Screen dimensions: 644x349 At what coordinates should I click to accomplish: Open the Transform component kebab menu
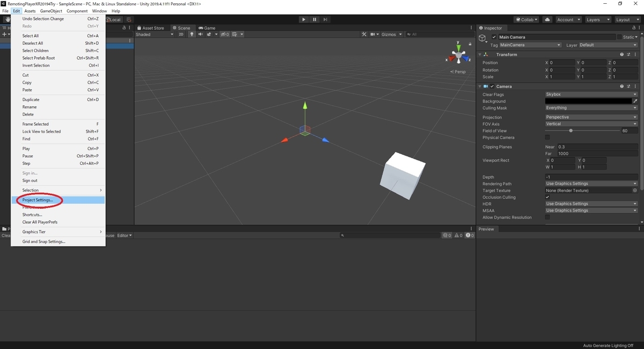pos(636,54)
